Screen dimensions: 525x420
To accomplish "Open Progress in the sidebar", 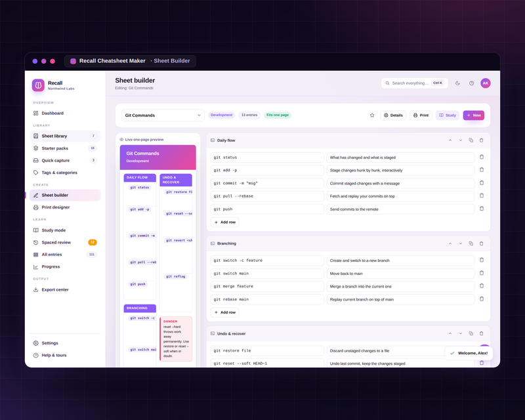I will 65,266.
